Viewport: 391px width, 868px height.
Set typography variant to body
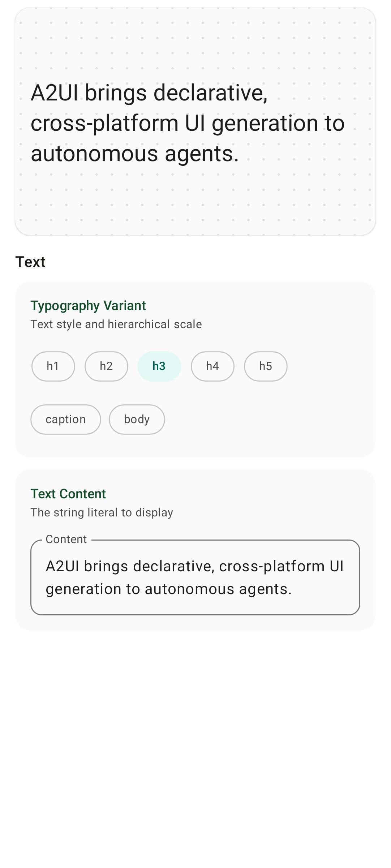[x=137, y=419]
